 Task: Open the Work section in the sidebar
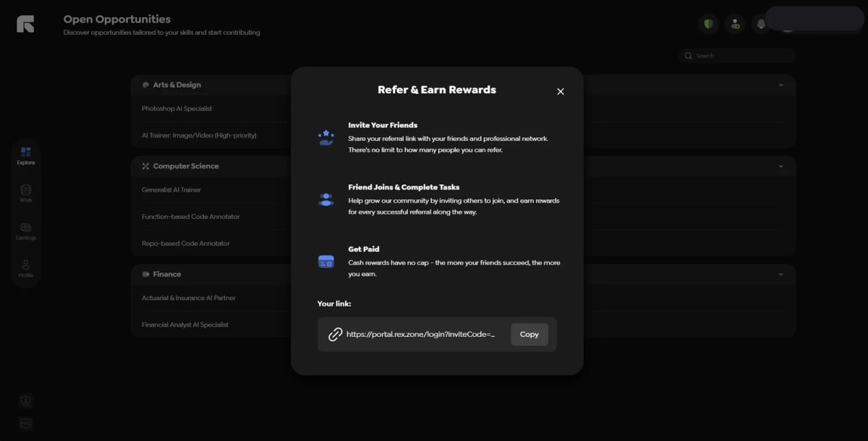point(26,193)
